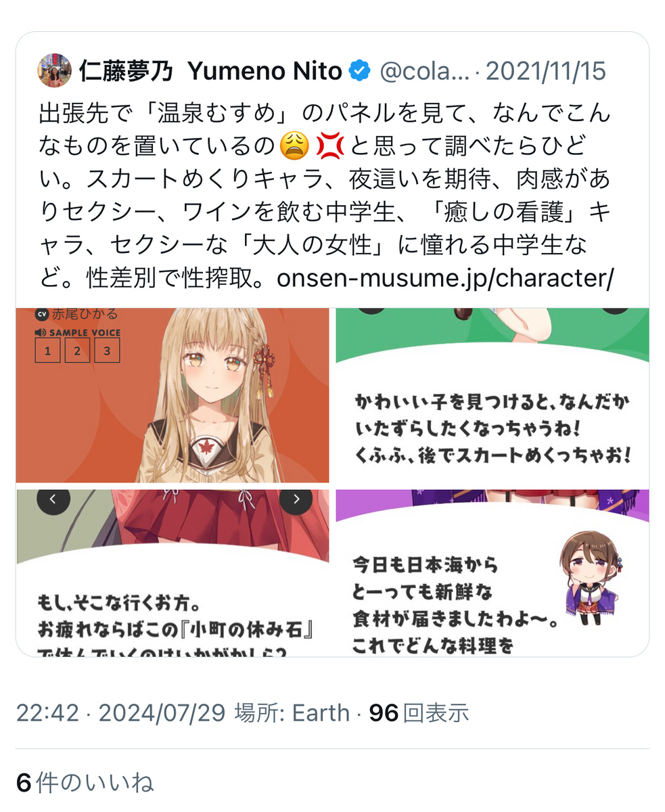
Task: Open the onsen-musume.jp/character/ link
Action: [x=444, y=279]
